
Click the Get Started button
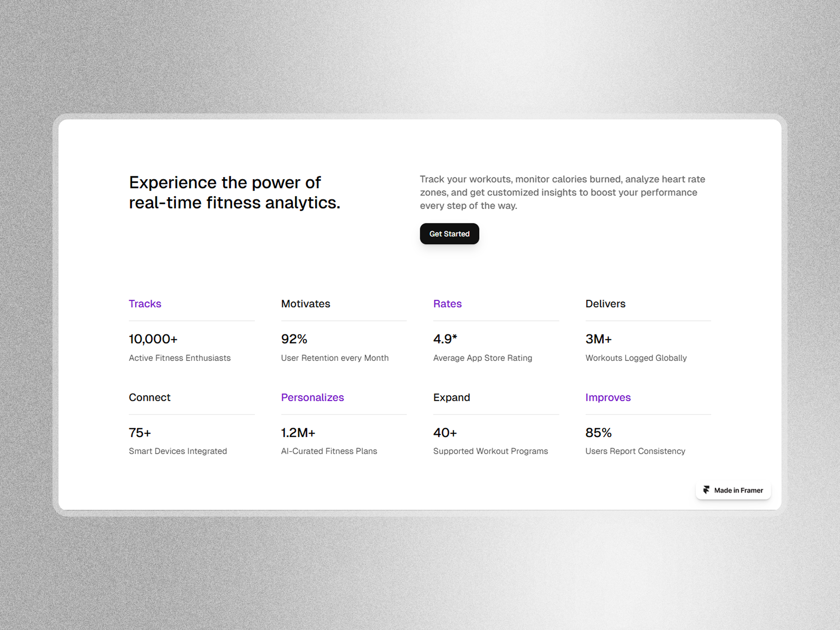tap(449, 234)
